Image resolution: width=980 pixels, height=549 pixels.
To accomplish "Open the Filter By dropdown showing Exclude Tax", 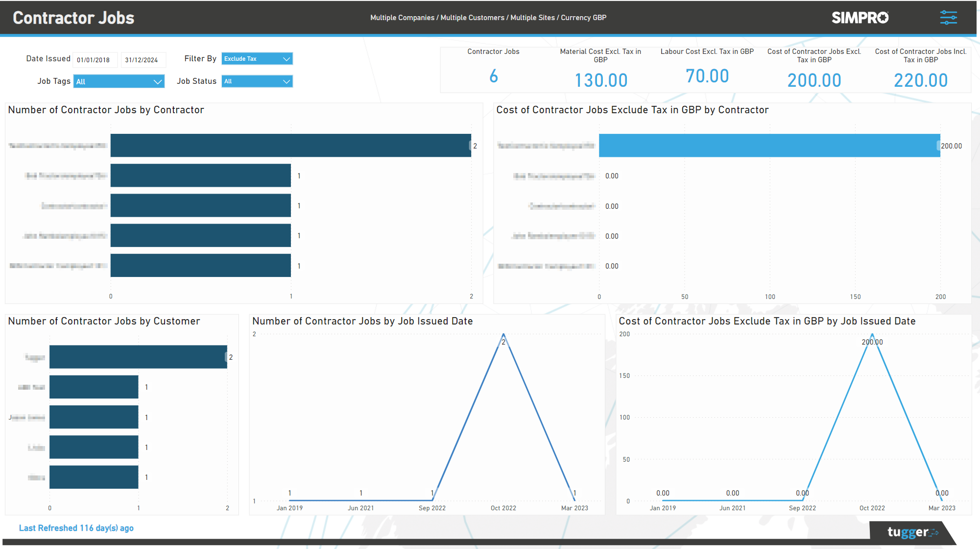I will [257, 58].
